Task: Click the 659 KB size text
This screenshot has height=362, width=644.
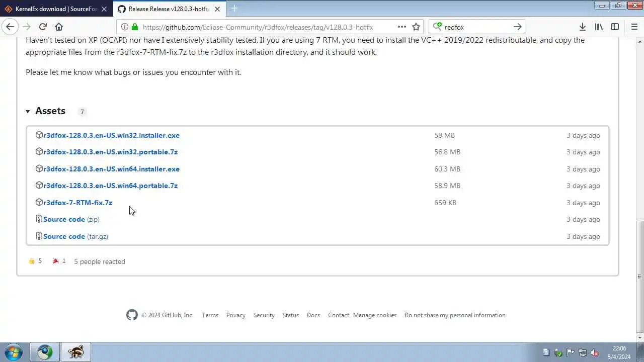Action: point(445,203)
